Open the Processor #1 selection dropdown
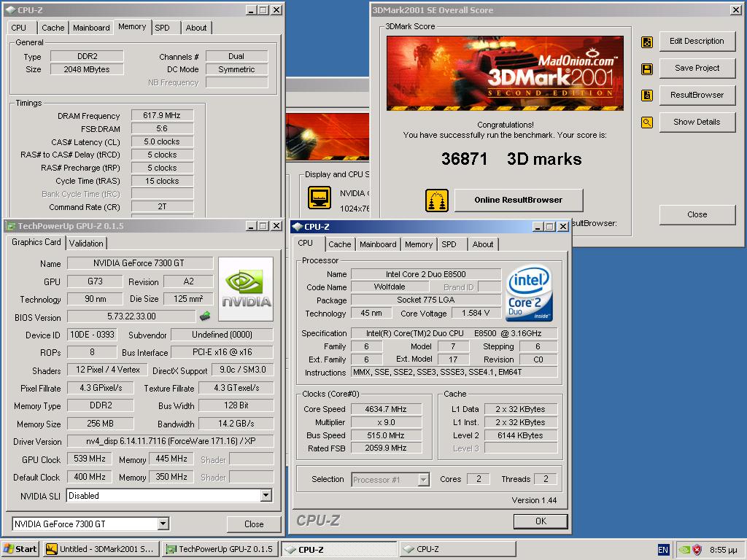The height and width of the screenshot is (560, 747). [x=423, y=480]
